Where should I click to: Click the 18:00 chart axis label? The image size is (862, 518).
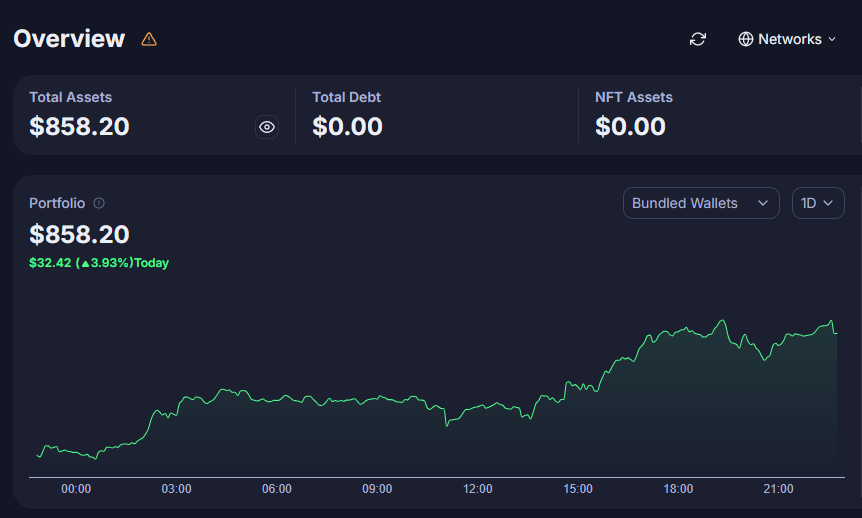[678, 489]
